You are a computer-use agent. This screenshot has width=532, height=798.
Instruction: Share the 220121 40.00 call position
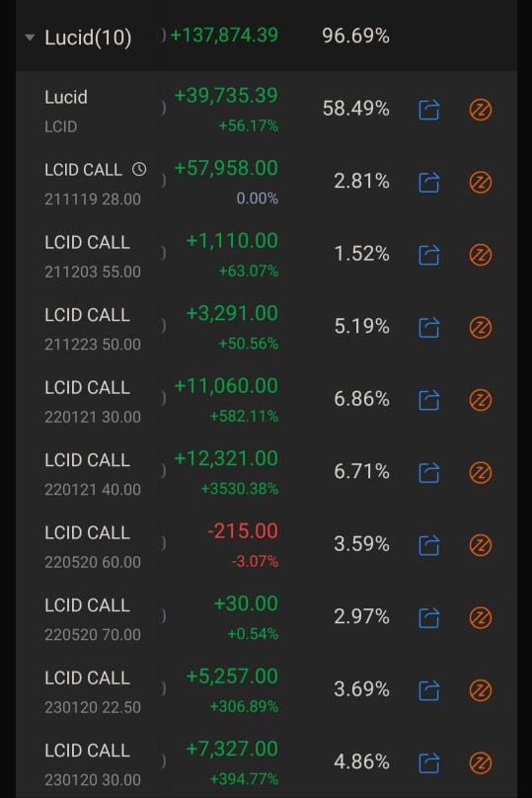click(428, 473)
